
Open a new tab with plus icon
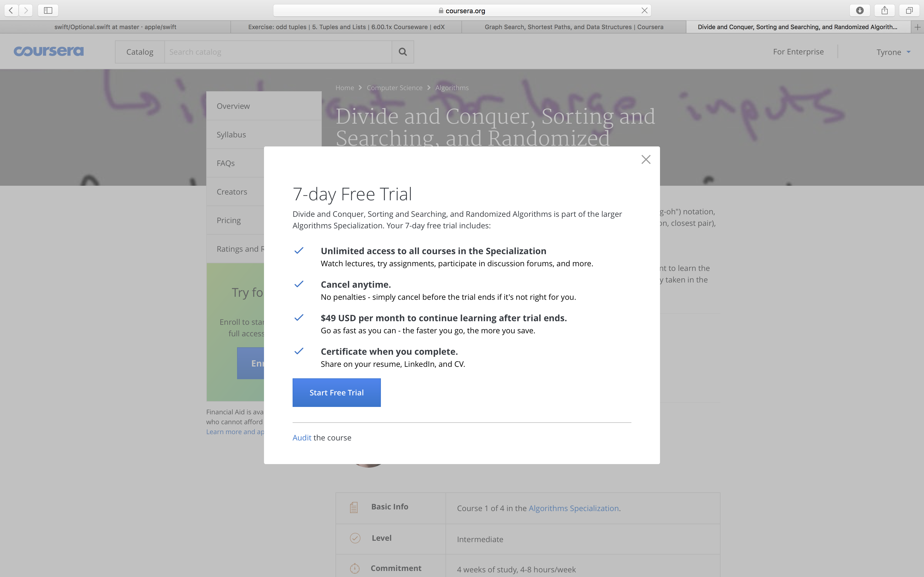tap(917, 27)
